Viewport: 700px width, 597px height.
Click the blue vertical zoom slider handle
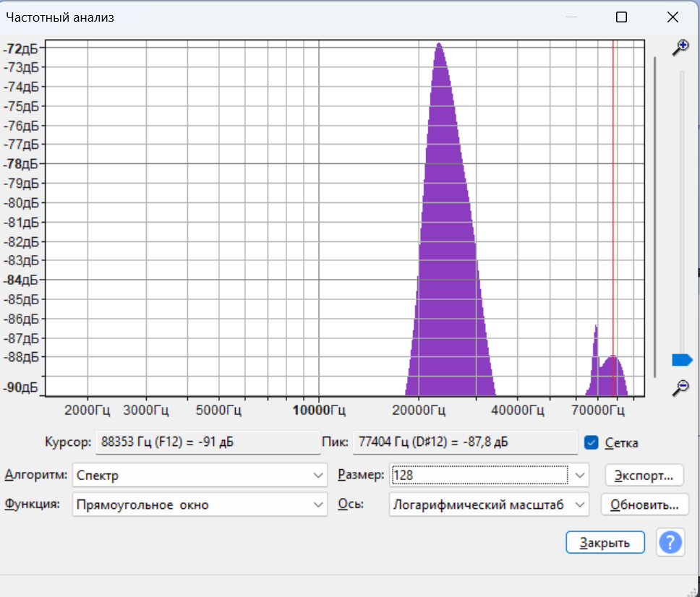point(682,360)
